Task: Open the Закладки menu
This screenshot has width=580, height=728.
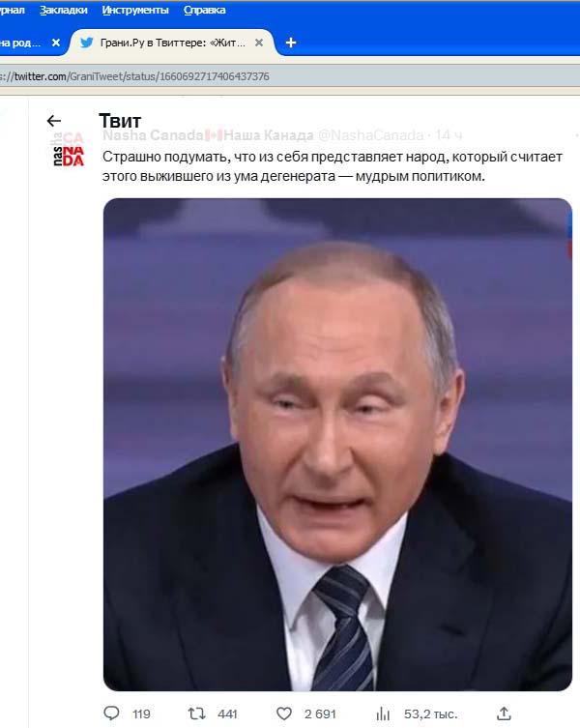Action: (x=64, y=10)
